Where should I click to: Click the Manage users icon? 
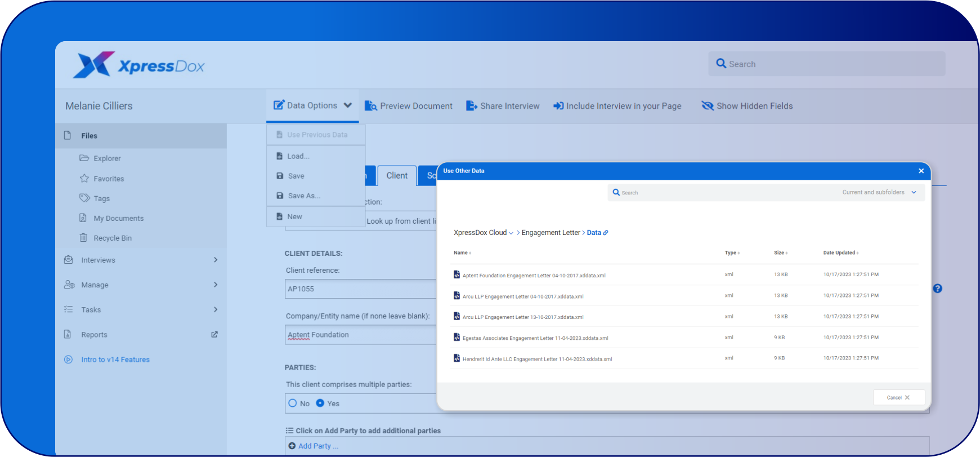69,285
